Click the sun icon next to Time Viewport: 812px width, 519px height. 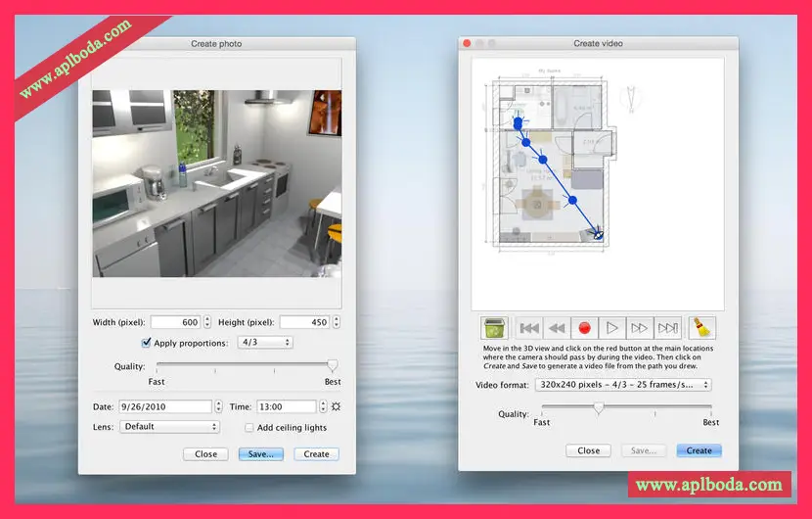tap(336, 406)
